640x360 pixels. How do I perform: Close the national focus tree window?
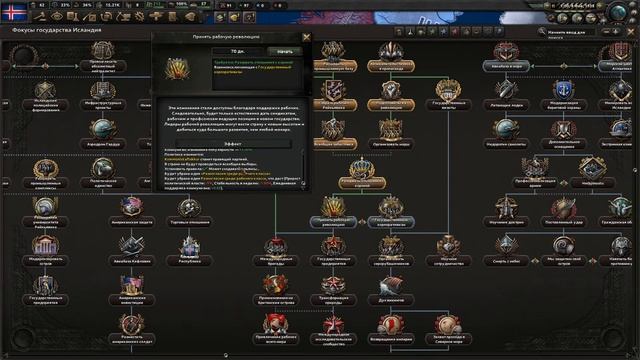click(x=631, y=31)
